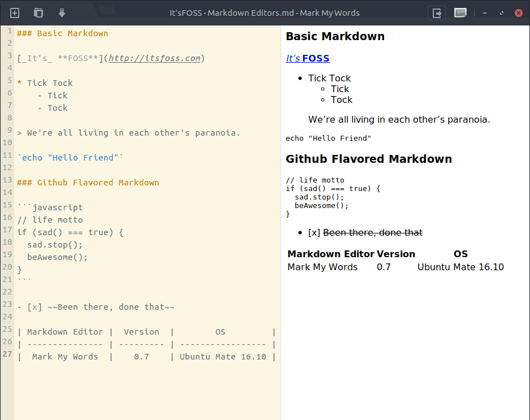This screenshot has width=530, height=420.
Task: Click the Github Flavored Markdown heading in preview
Action: (x=368, y=159)
